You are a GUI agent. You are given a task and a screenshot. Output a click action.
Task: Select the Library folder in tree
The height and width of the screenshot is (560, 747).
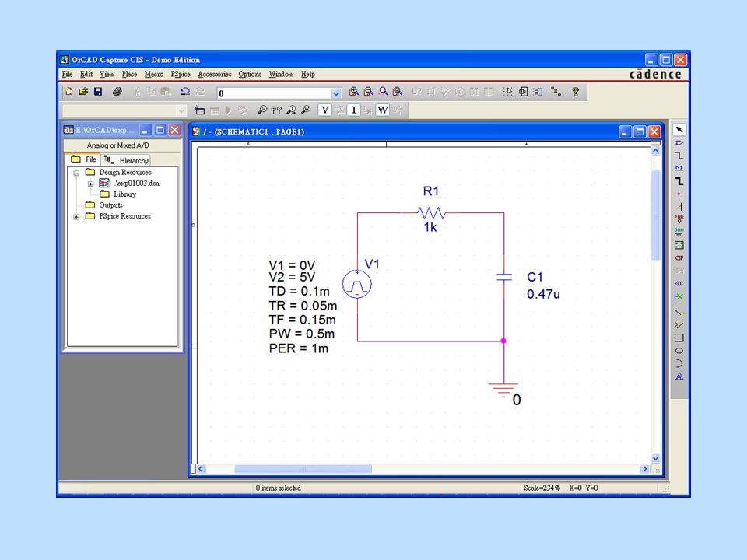(124, 194)
